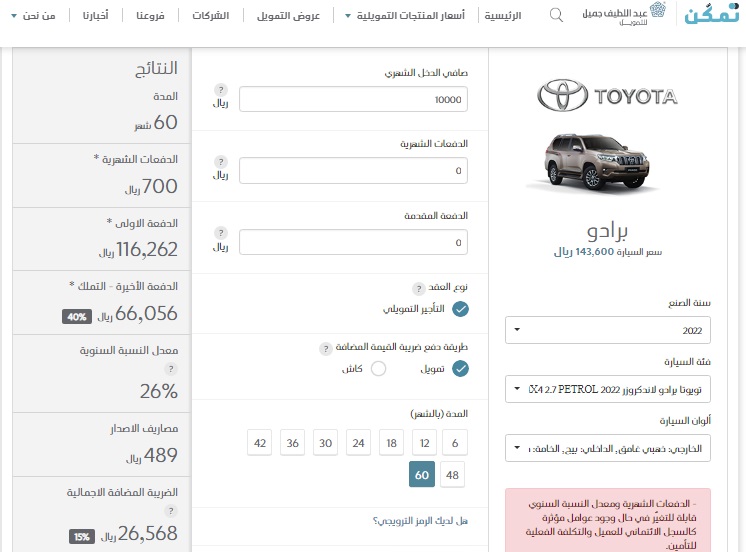Click help icon beside الدفعة المقدمة field
The width and height of the screenshot is (746, 552).
click(x=221, y=233)
